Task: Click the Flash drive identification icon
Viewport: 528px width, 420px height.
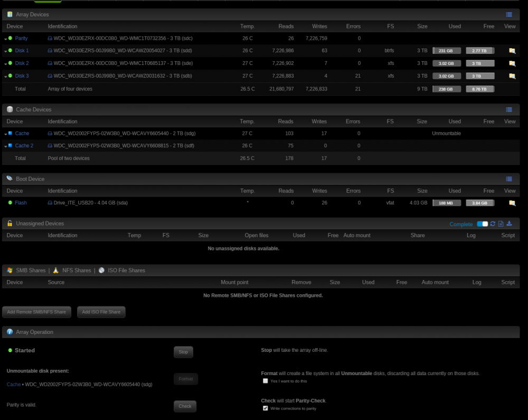Action: click(50, 203)
